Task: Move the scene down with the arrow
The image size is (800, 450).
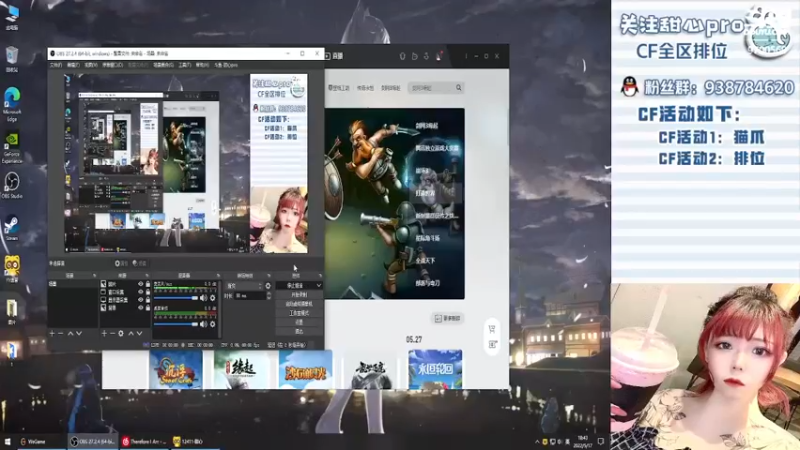Action: pos(79,333)
